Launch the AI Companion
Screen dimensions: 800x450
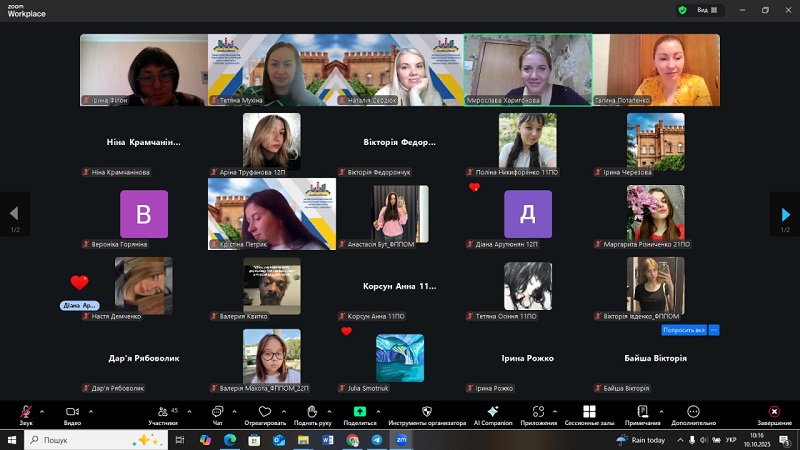pyautogui.click(x=492, y=413)
